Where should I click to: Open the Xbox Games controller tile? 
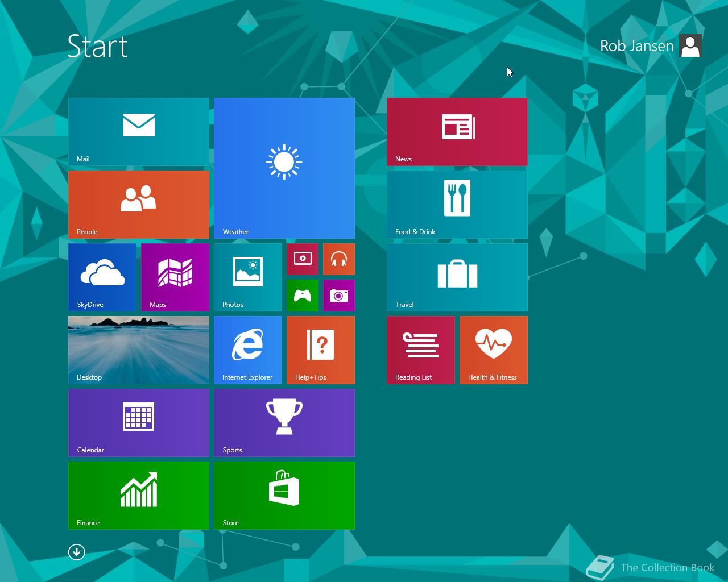[303, 296]
